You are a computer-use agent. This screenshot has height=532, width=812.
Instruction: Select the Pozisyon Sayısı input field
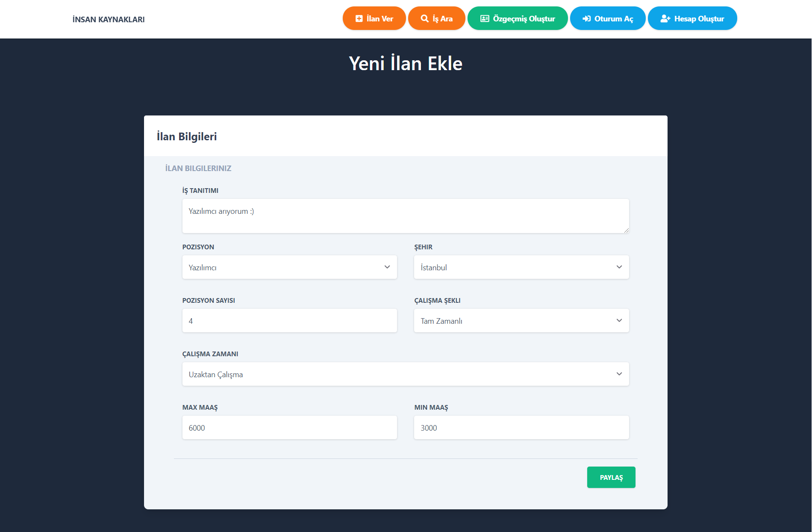pos(289,320)
